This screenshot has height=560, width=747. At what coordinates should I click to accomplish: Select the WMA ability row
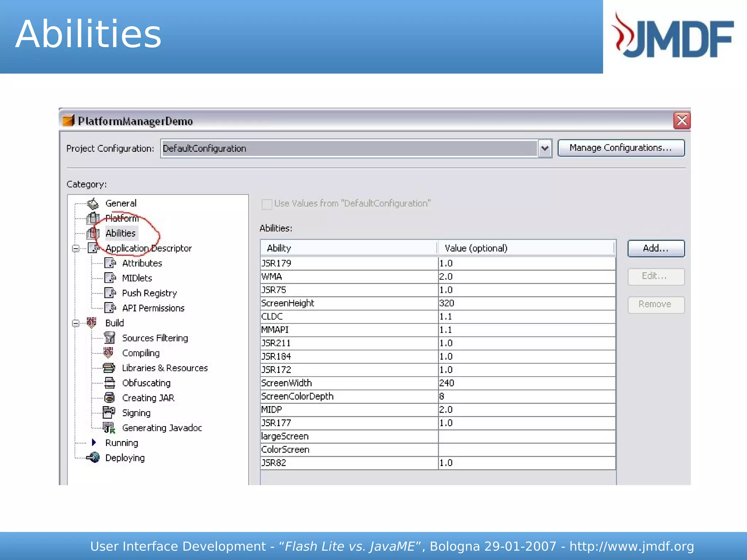coord(438,277)
